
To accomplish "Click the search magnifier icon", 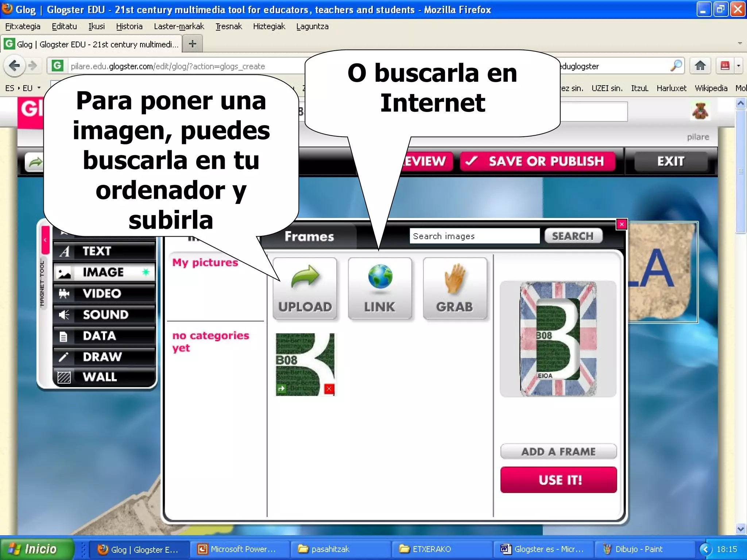I will pyautogui.click(x=676, y=66).
